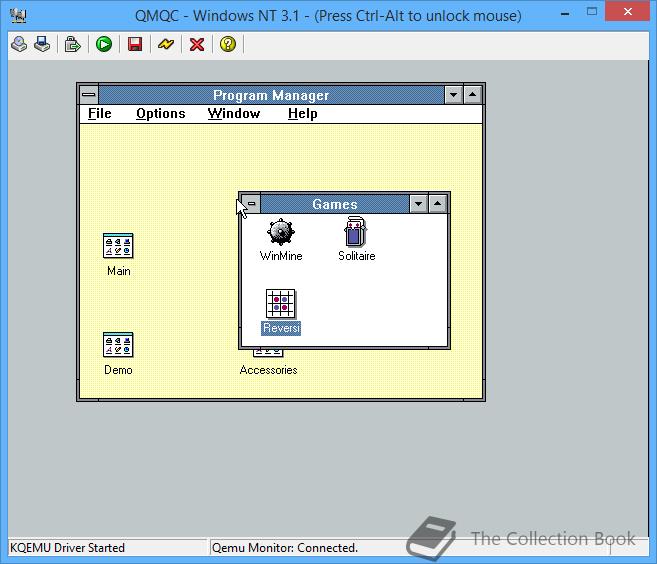Open the Games window control menu box
Image resolution: width=657 pixels, height=564 pixels.
click(x=251, y=204)
